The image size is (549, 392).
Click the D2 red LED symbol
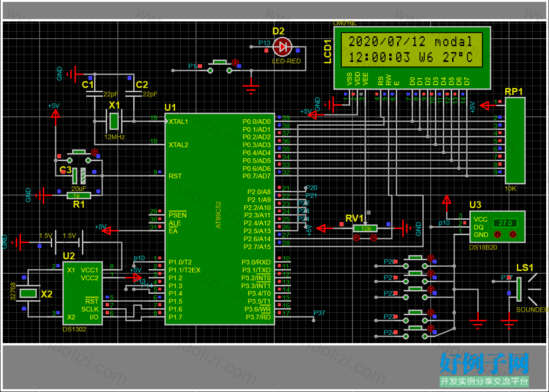pyautogui.click(x=282, y=47)
